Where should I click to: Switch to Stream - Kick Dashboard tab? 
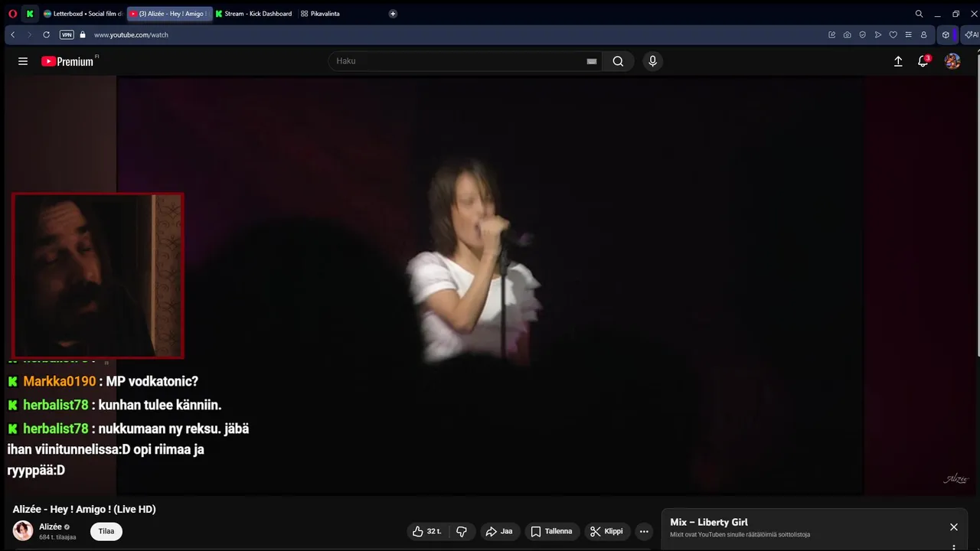254,14
